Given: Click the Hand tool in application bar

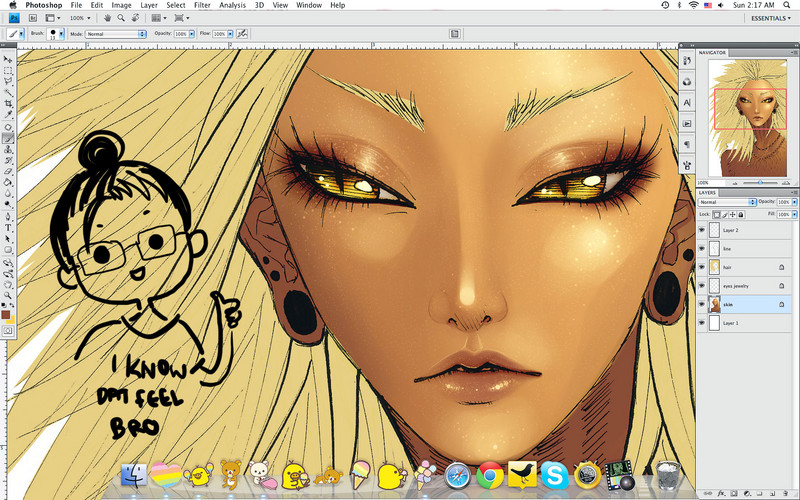Looking at the screenshot, I should click(108, 18).
